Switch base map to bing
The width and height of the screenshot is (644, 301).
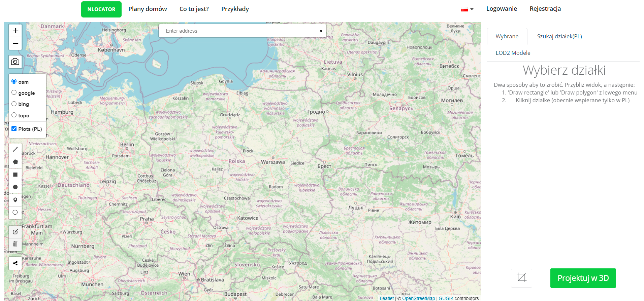pos(14,104)
